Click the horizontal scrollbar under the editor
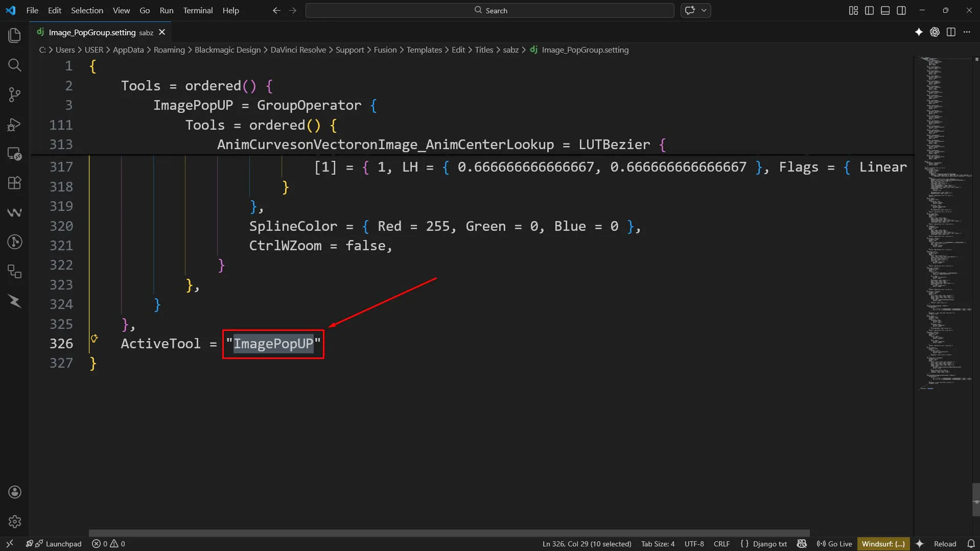 click(449, 533)
